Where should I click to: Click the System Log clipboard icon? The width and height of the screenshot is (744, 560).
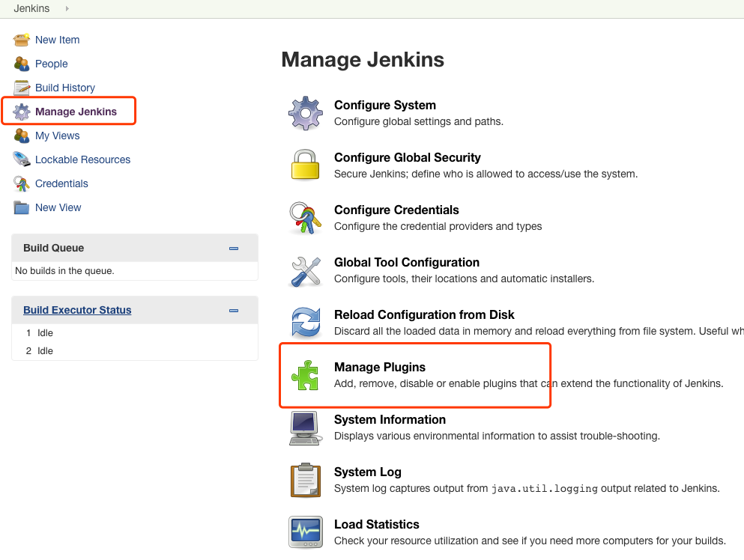pyautogui.click(x=305, y=480)
